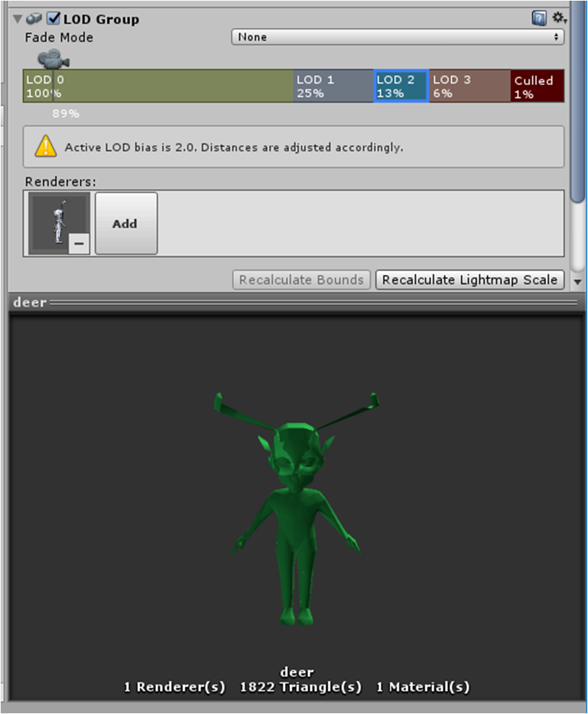Remove renderer with the minus button
The width and height of the screenshot is (588, 714).
pos(79,244)
